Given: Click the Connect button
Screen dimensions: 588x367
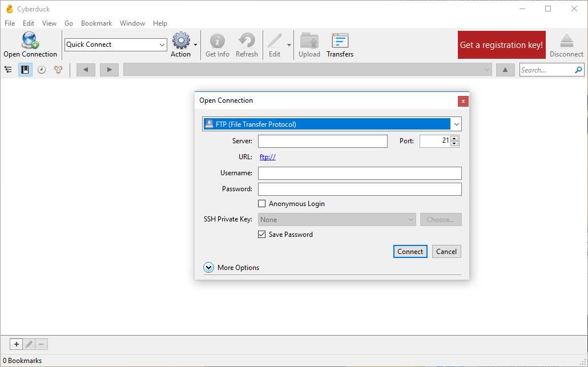Looking at the screenshot, I should (410, 252).
